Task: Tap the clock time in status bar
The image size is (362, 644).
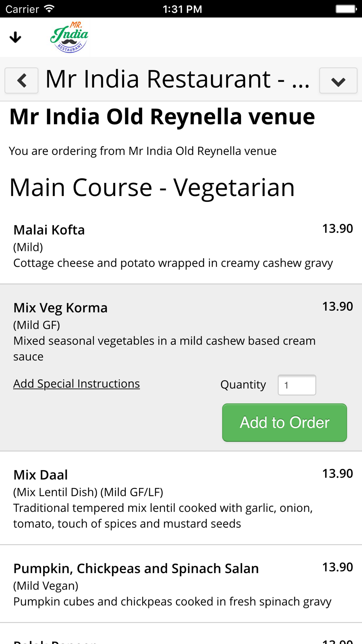Action: [182, 9]
